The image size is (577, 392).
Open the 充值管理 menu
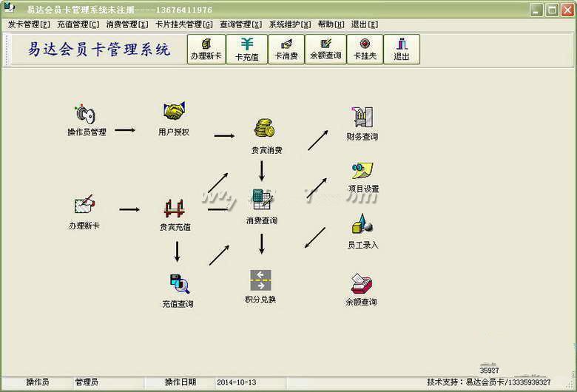click(x=78, y=24)
